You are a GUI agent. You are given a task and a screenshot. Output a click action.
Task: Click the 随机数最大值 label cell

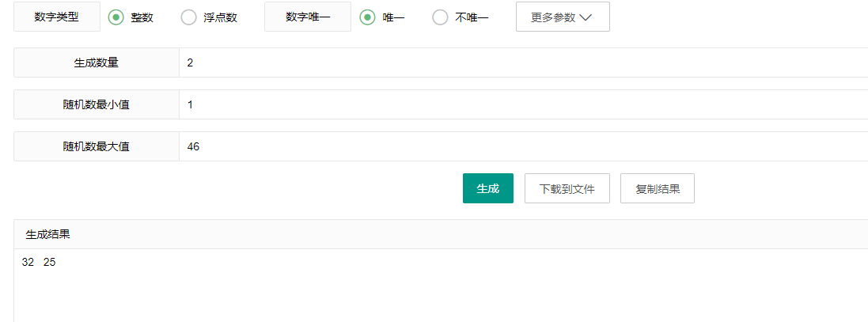tap(97, 146)
